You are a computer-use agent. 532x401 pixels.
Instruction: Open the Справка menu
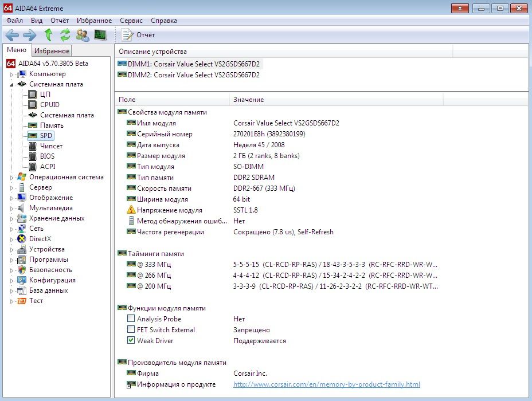tap(164, 21)
